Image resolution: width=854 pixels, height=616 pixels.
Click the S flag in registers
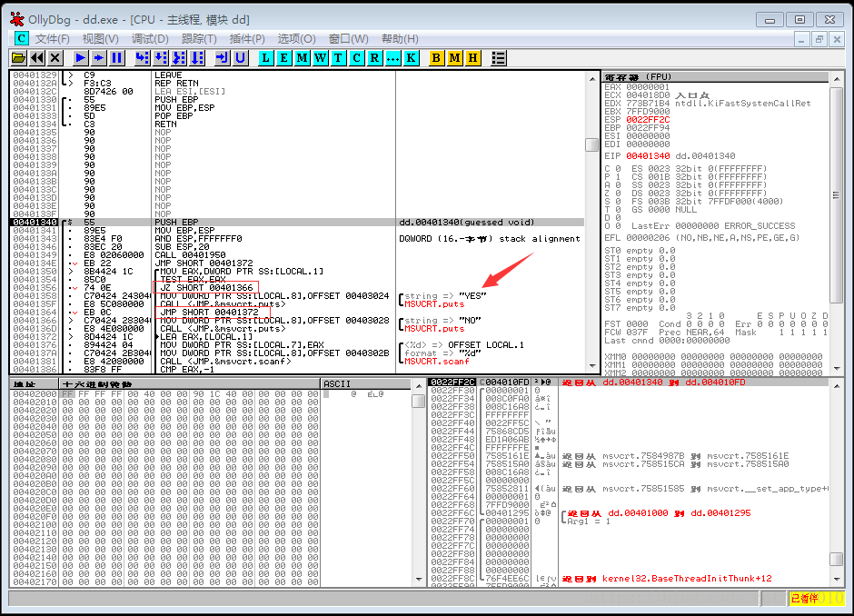(x=612, y=202)
